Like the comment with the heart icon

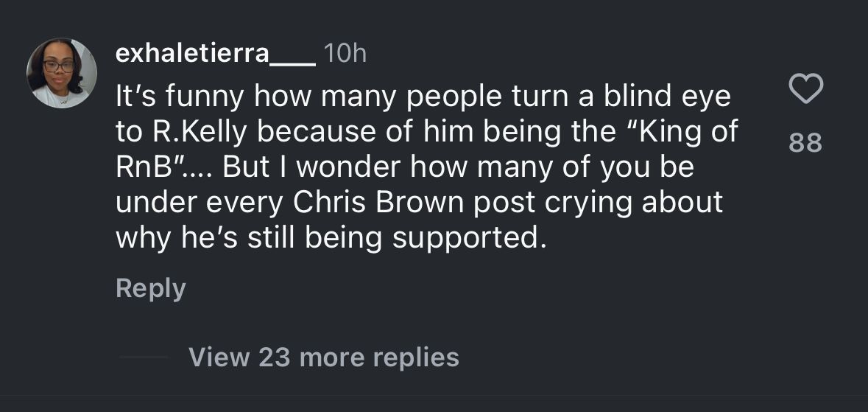pos(805,91)
